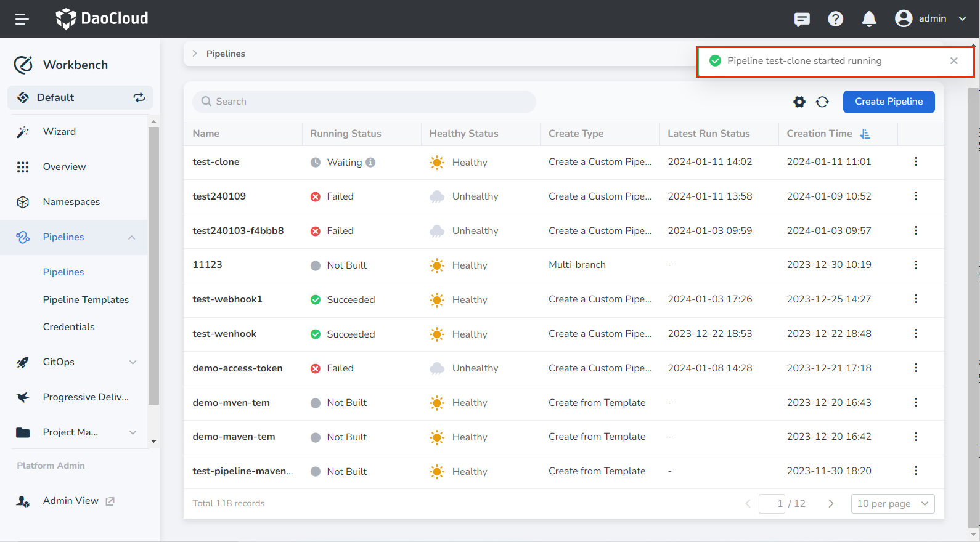Screen dimensions: 980x542
Task: Open the notifications bell
Action: point(869,19)
